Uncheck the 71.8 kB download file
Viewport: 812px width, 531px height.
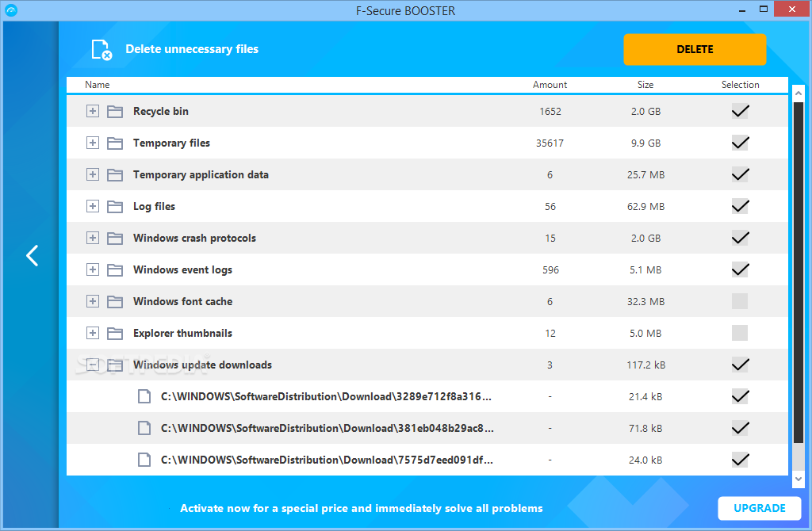[740, 428]
